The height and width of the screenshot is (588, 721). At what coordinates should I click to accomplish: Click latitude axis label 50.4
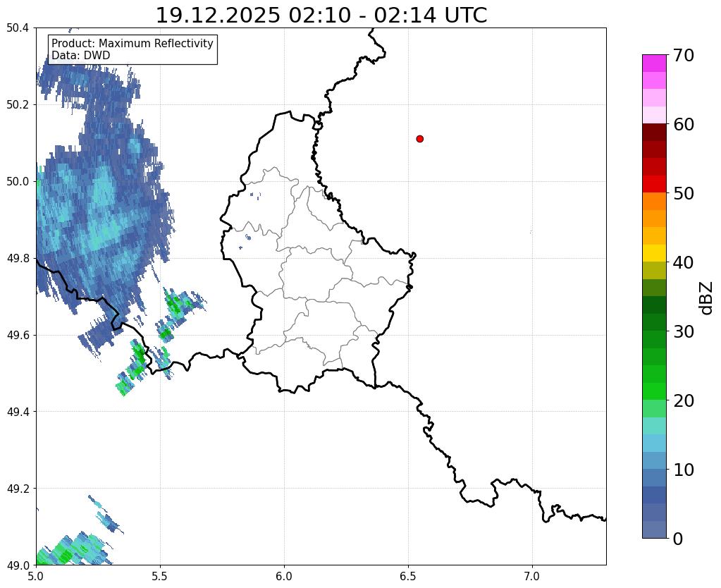pyautogui.click(x=18, y=28)
